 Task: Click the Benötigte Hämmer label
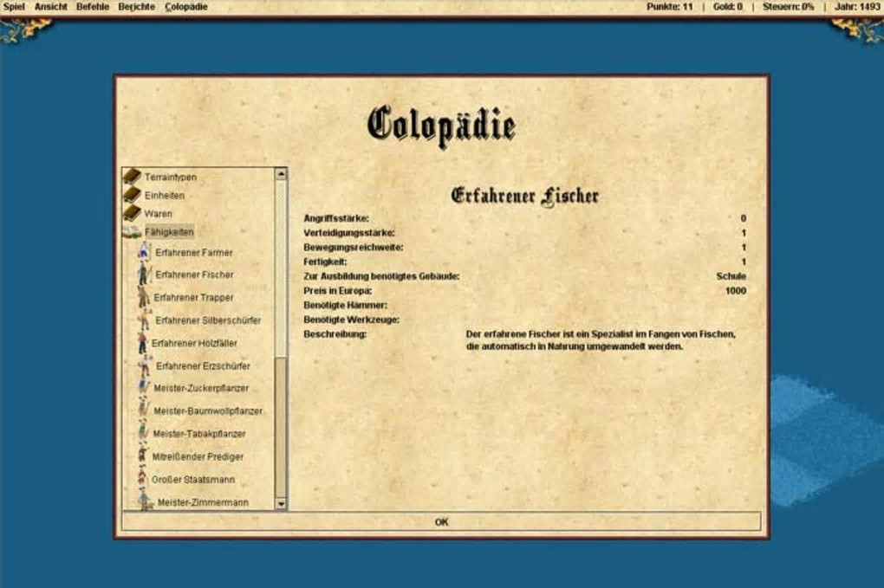(345, 305)
